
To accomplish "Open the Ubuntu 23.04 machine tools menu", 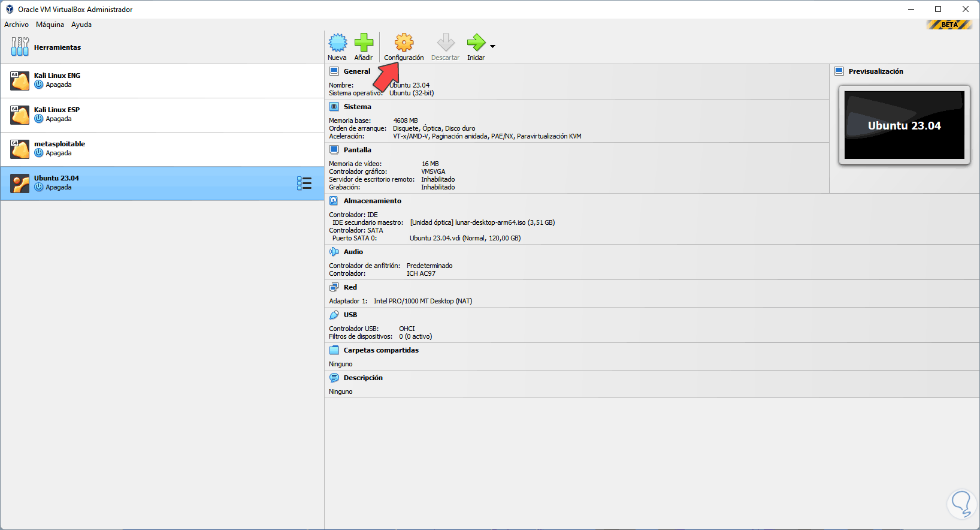I will click(x=304, y=183).
